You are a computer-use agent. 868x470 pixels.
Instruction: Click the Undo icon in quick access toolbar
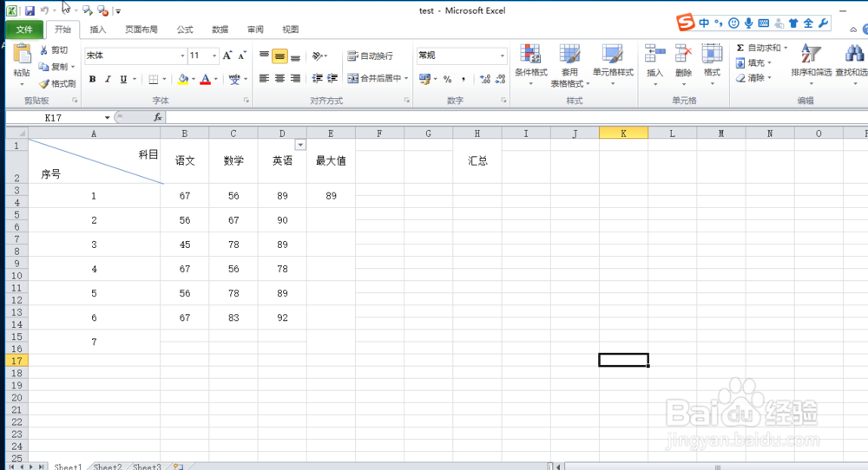(x=45, y=10)
